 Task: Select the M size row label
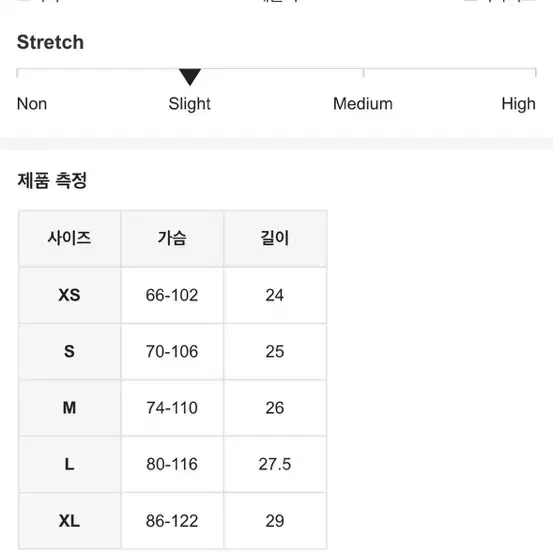pyautogui.click(x=69, y=408)
